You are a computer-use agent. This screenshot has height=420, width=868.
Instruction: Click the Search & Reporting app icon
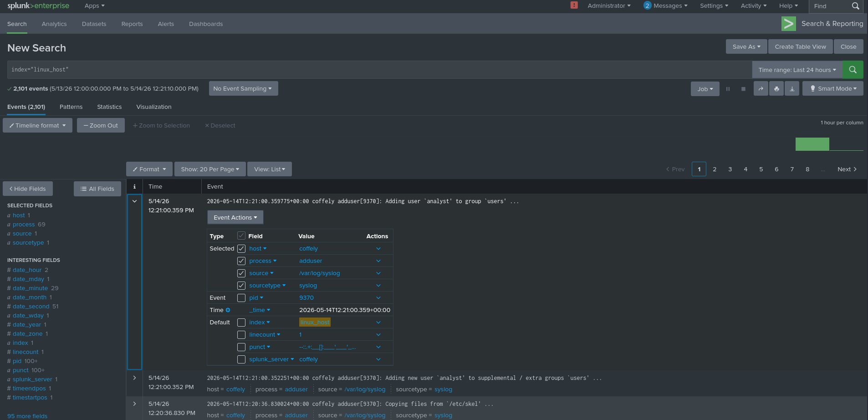point(789,24)
